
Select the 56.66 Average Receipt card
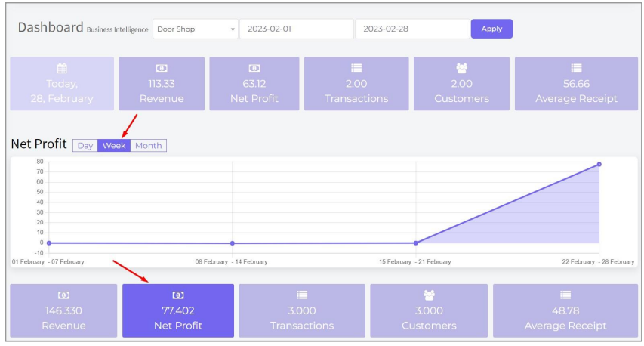(x=576, y=83)
